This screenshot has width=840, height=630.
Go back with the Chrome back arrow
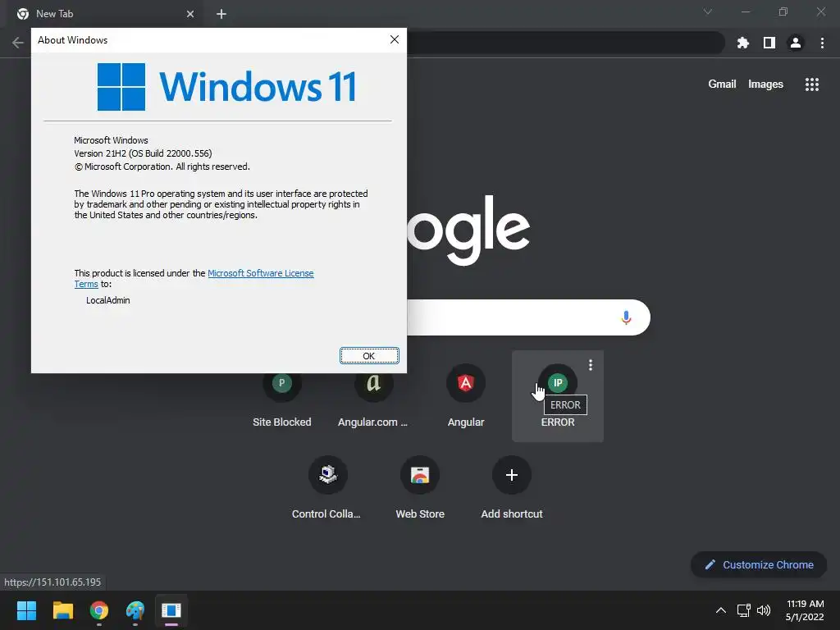click(x=18, y=43)
